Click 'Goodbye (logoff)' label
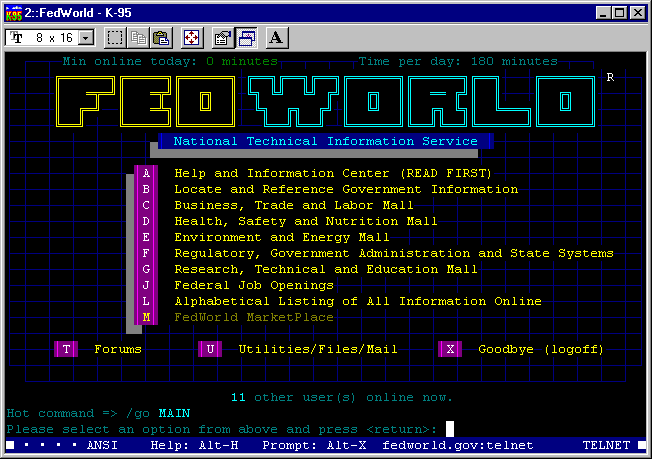This screenshot has width=652, height=459. click(541, 349)
